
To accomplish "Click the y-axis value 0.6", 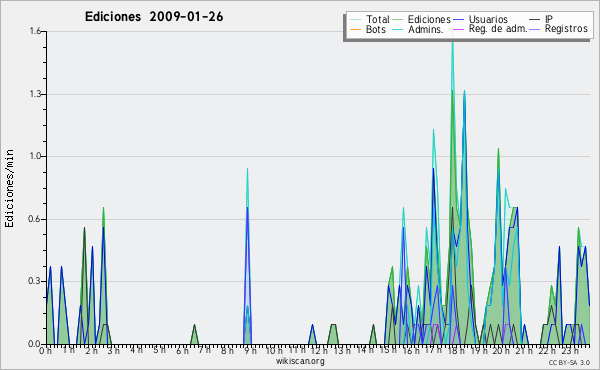I will pyautogui.click(x=35, y=219).
